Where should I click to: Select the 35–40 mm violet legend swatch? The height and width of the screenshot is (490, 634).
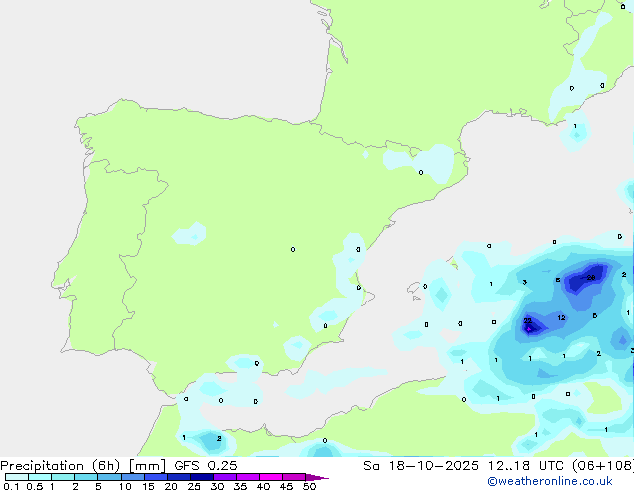click(247, 477)
